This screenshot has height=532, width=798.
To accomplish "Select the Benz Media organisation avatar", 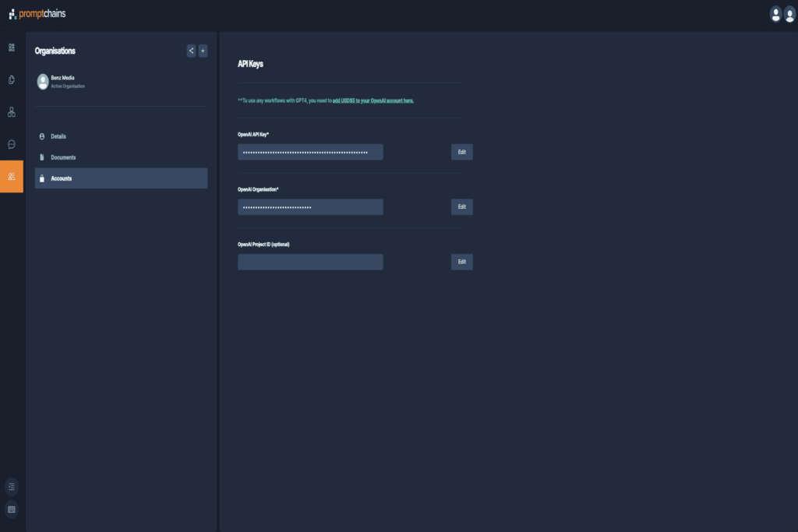I will (x=43, y=81).
